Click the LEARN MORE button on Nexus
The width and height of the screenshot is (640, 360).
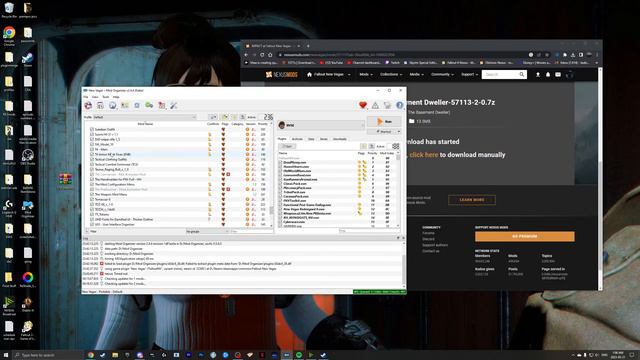[472, 200]
